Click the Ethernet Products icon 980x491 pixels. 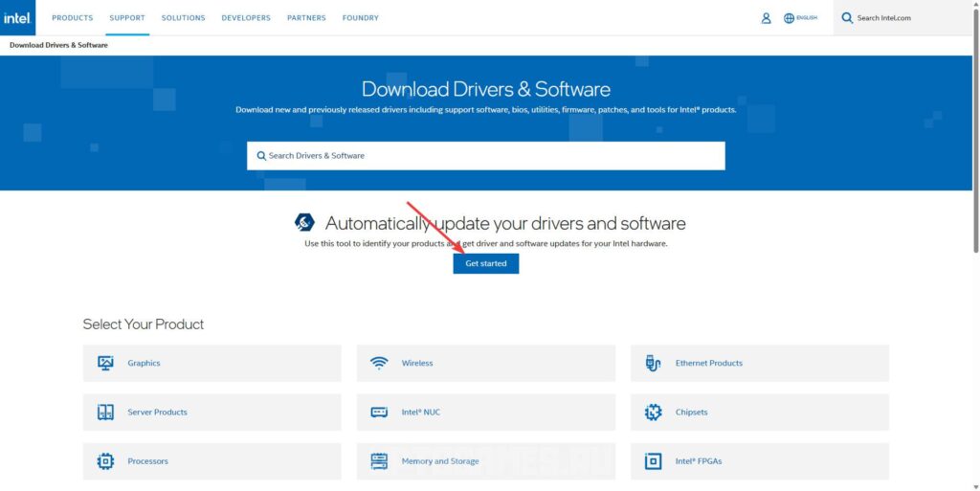coord(653,363)
